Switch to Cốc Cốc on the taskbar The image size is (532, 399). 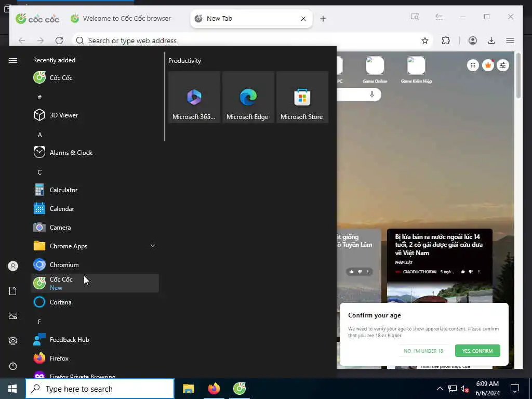click(x=239, y=389)
